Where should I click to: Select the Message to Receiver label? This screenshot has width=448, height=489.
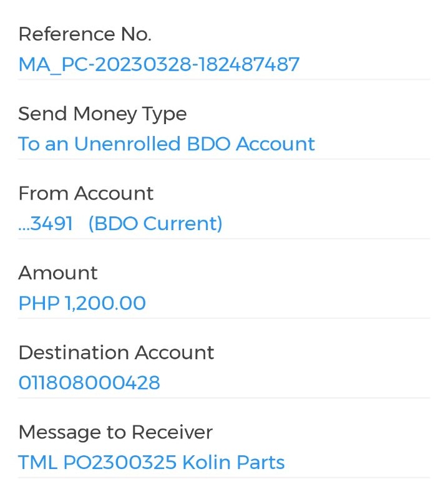[115, 432]
